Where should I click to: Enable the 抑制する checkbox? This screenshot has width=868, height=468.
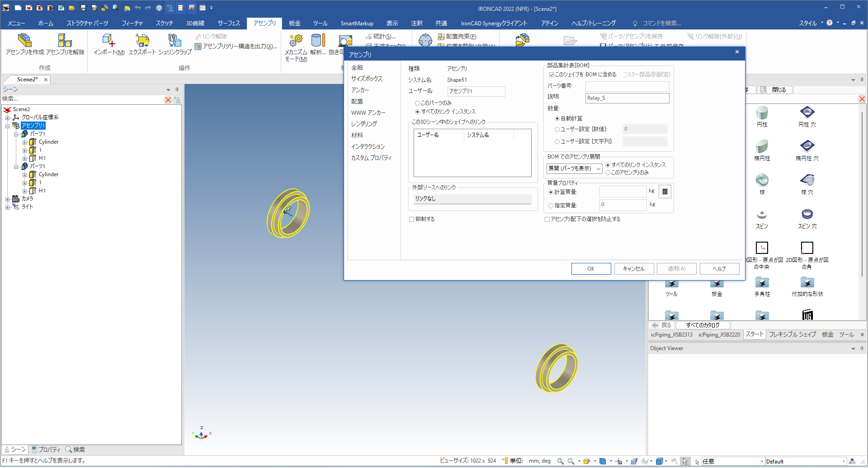(x=412, y=219)
